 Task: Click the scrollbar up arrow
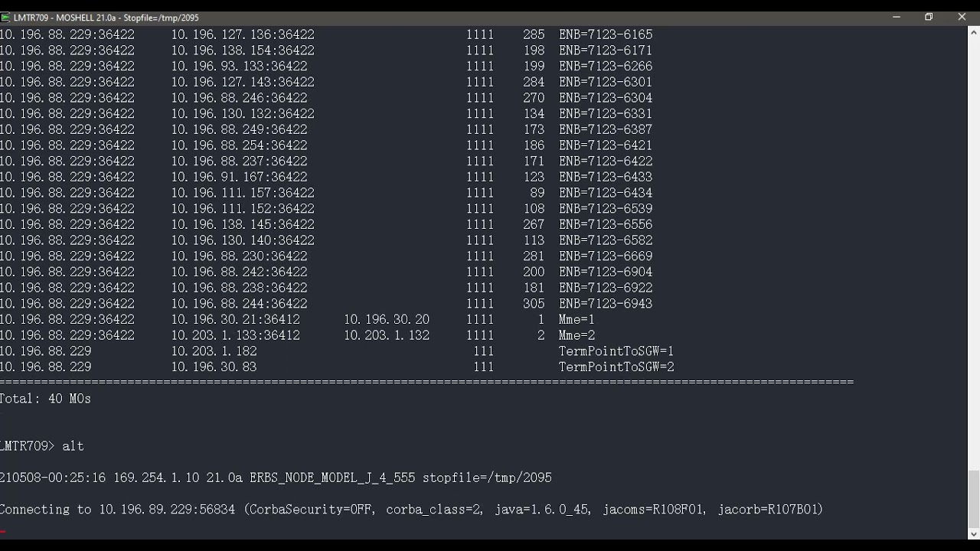974,32
